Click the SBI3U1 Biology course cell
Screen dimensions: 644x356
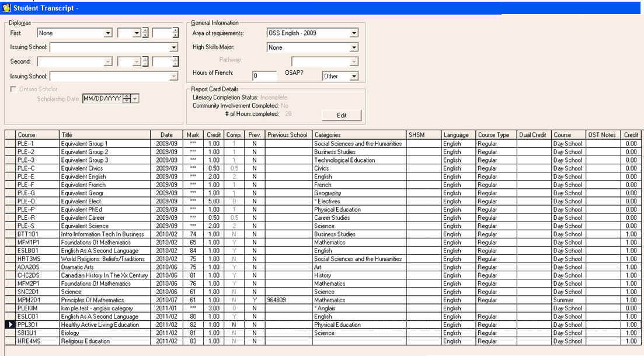click(37, 333)
